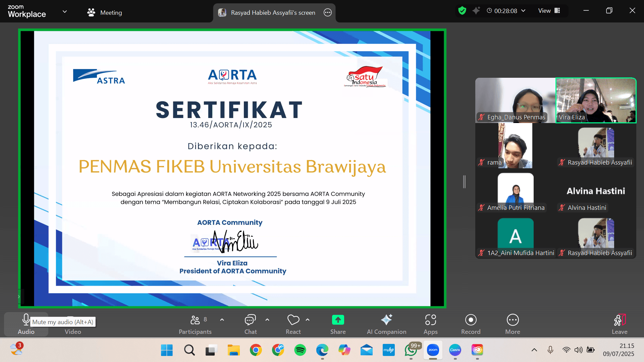Mute my audio
The height and width of the screenshot is (362, 644).
[x=26, y=323]
